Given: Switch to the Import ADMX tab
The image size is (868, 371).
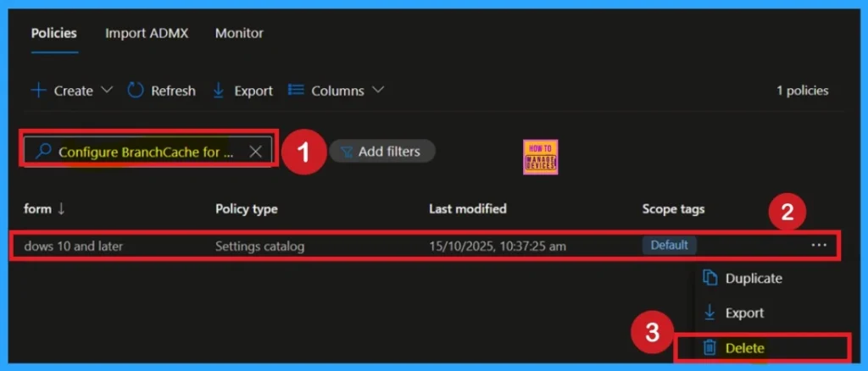Looking at the screenshot, I should (x=147, y=33).
